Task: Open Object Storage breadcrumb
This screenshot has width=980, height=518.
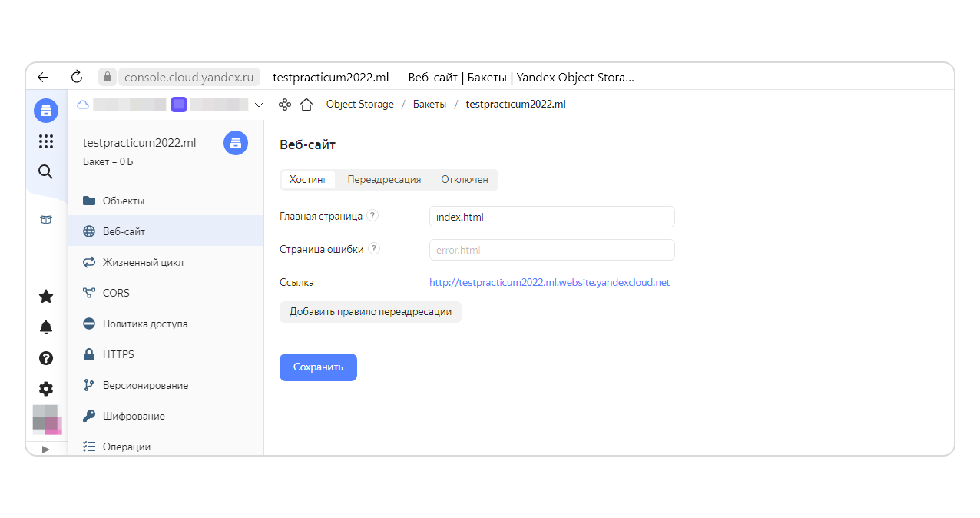Action: pyautogui.click(x=359, y=105)
